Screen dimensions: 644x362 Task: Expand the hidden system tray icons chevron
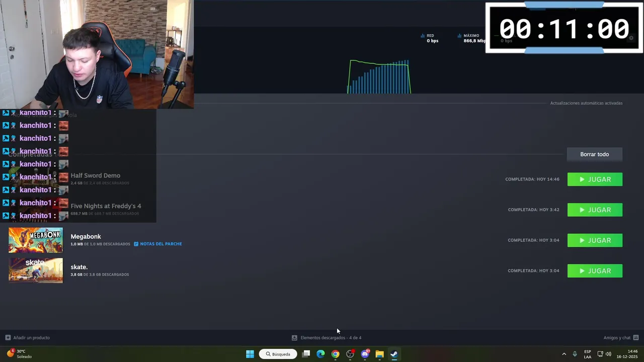tap(564, 354)
